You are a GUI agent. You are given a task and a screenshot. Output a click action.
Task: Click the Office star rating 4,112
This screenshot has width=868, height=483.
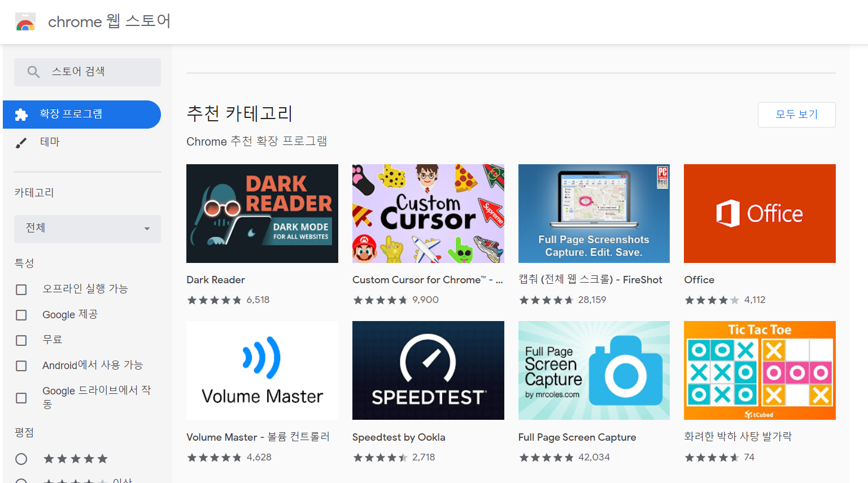click(x=725, y=300)
